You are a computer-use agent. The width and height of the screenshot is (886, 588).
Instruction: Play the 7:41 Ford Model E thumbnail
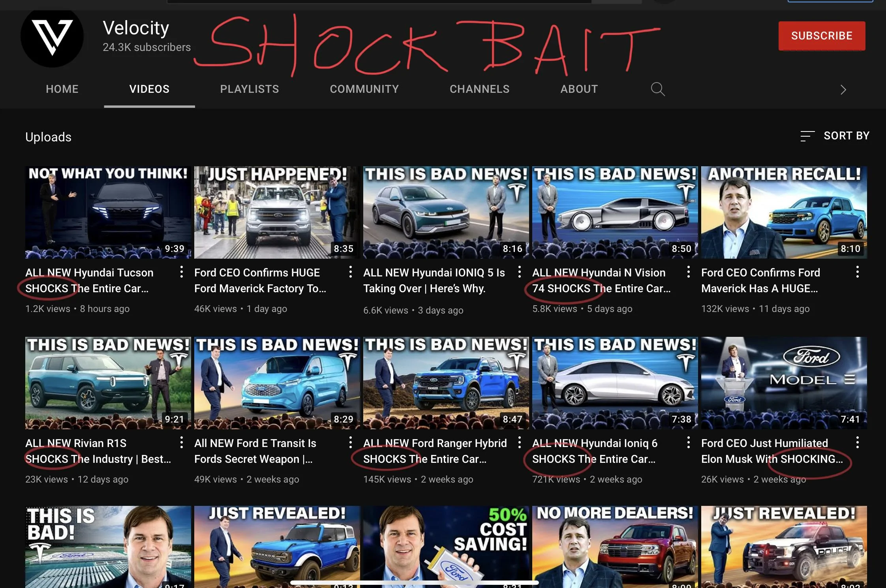784,383
